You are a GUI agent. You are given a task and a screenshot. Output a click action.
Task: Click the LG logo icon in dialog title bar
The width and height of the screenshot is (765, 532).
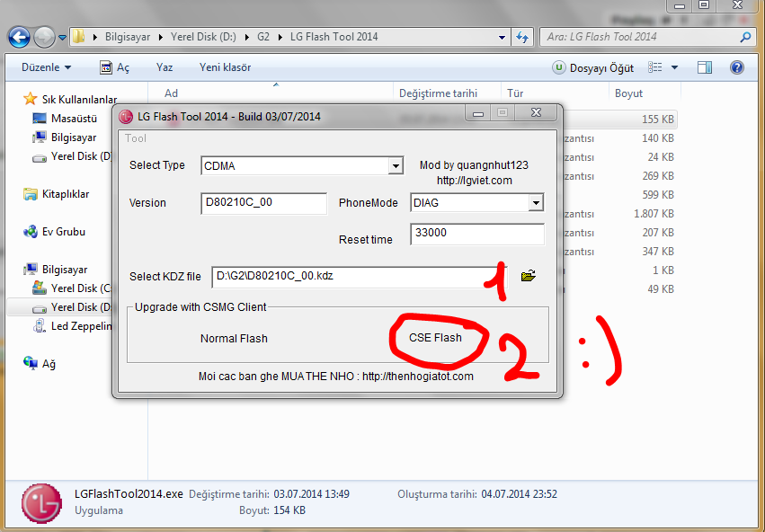126,117
